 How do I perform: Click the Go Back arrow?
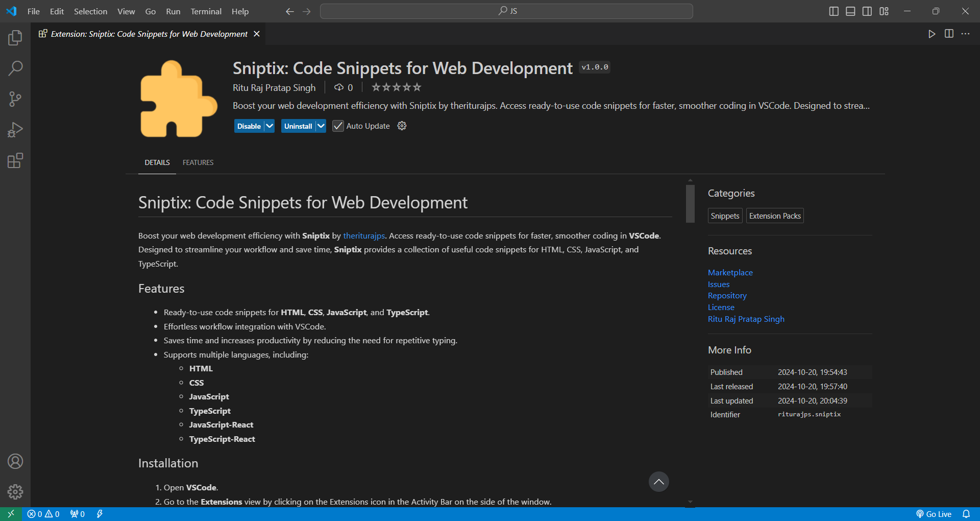(x=289, y=11)
